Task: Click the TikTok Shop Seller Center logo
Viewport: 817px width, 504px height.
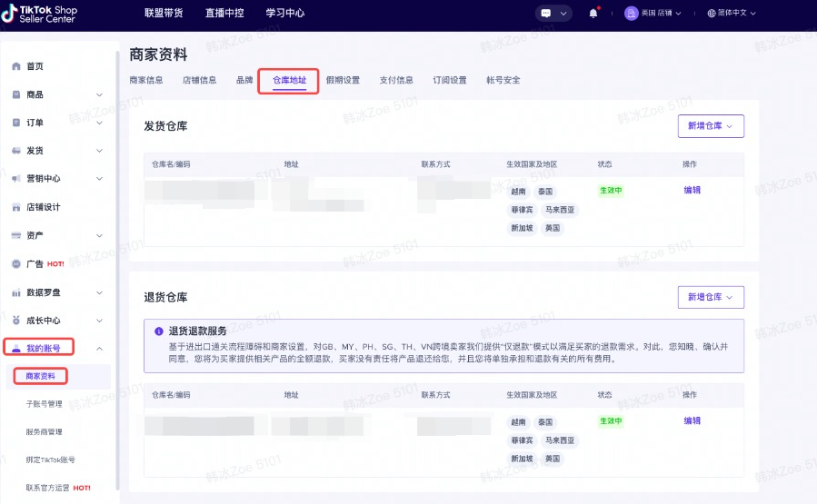Action: (45, 13)
